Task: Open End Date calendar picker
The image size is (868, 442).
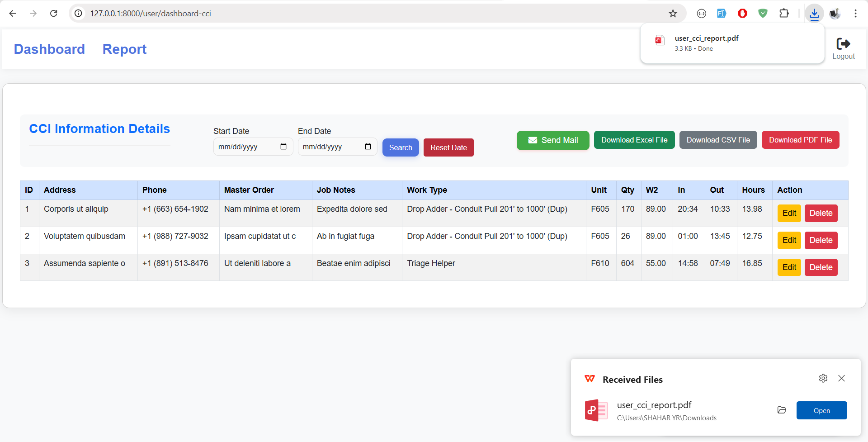Action: pos(368,147)
